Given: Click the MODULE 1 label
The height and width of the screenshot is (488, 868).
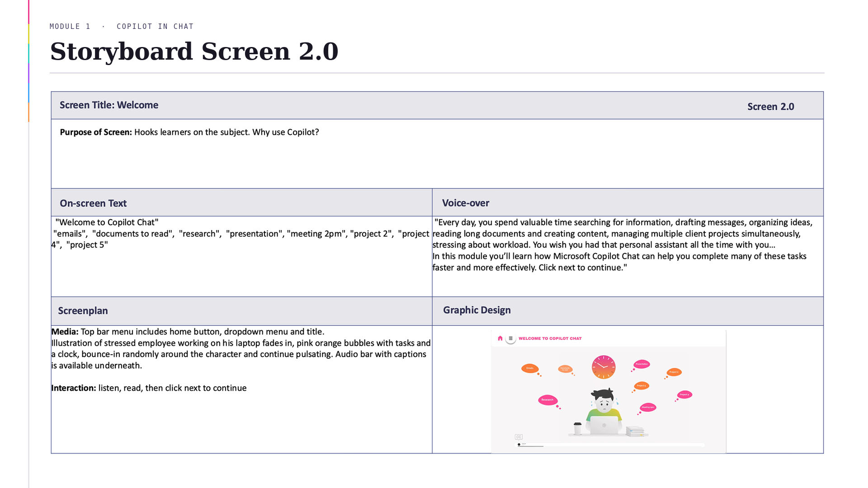Looking at the screenshot, I should click(70, 27).
